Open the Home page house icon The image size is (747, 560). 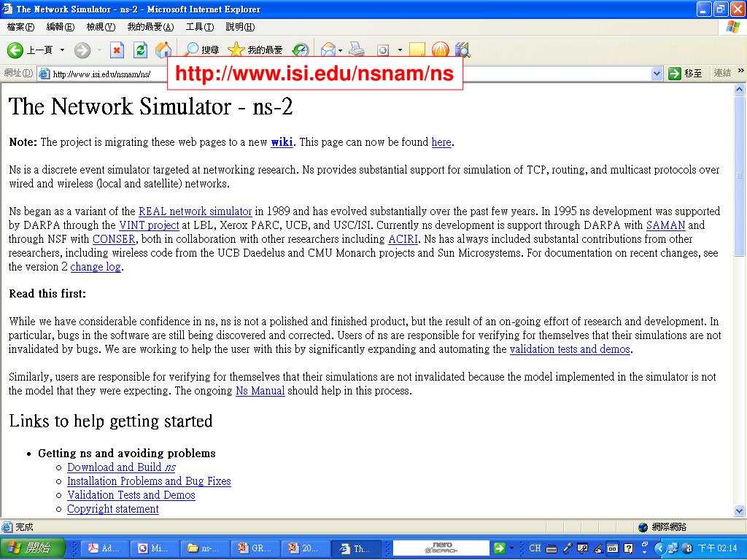163,50
